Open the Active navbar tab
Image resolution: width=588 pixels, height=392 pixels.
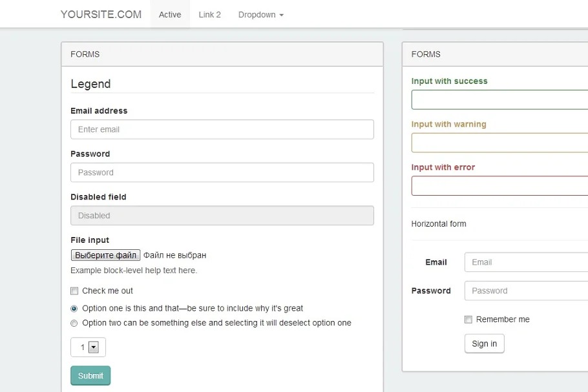click(170, 14)
